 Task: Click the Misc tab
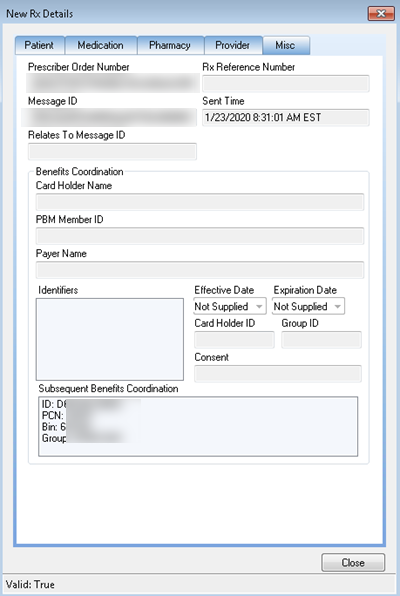(286, 45)
